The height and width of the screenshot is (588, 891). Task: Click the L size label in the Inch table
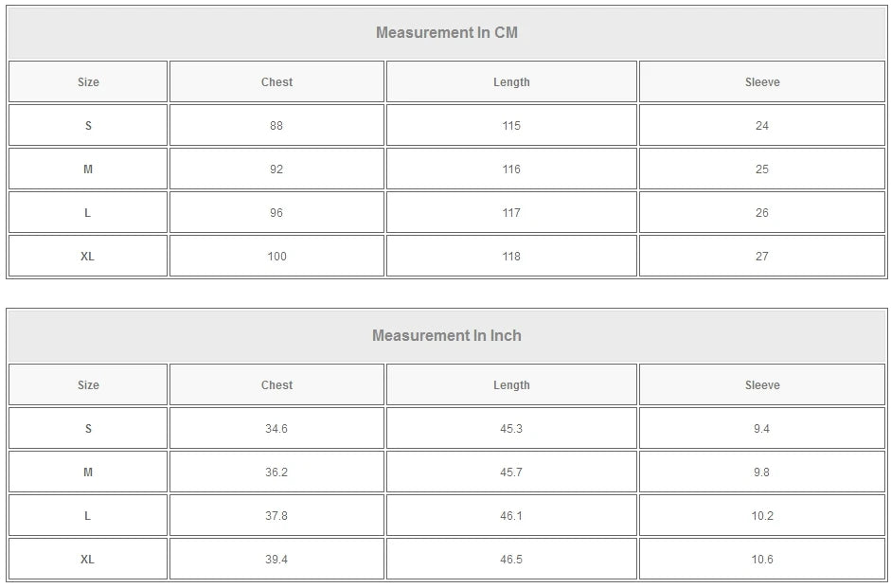click(x=88, y=516)
